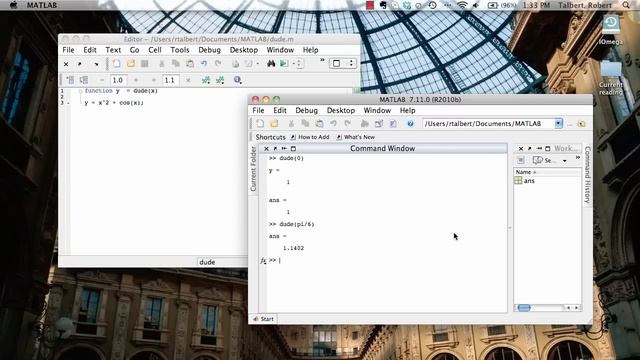640x360 pixels.
Task: Open Window menu in MATLAB main window
Action: pos(377,111)
